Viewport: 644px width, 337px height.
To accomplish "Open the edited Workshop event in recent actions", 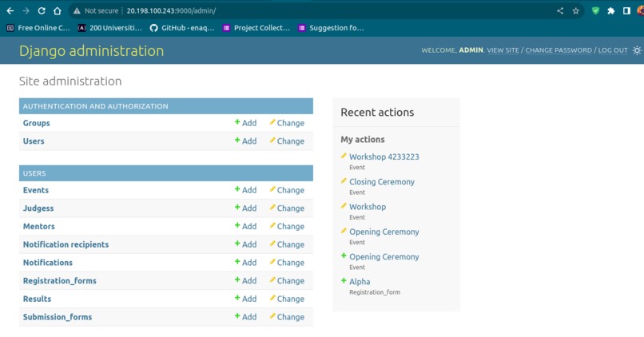I will [368, 207].
